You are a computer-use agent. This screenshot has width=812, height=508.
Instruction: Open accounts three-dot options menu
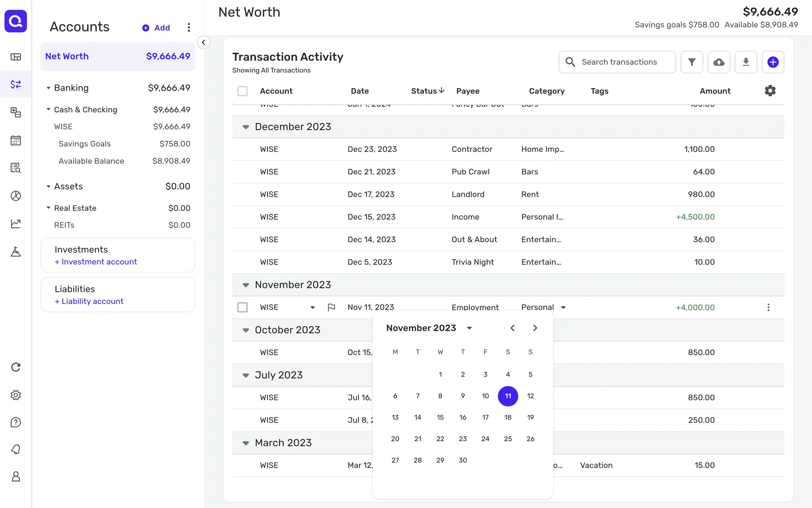189,28
